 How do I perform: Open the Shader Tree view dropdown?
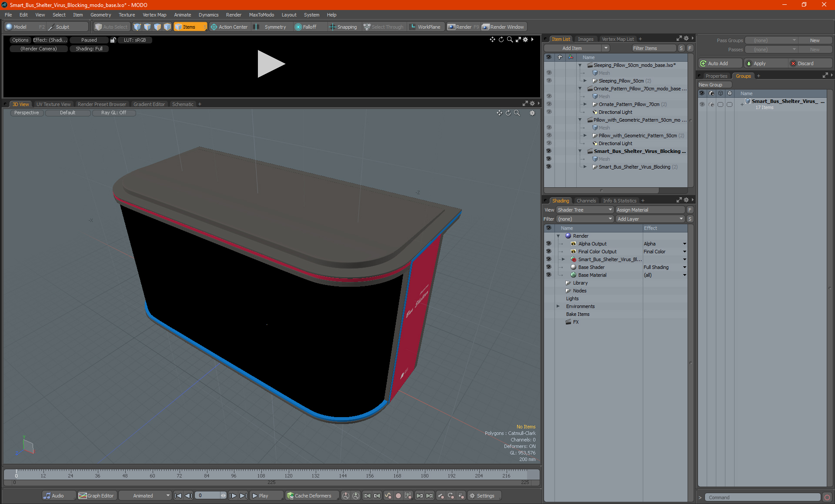[584, 210]
